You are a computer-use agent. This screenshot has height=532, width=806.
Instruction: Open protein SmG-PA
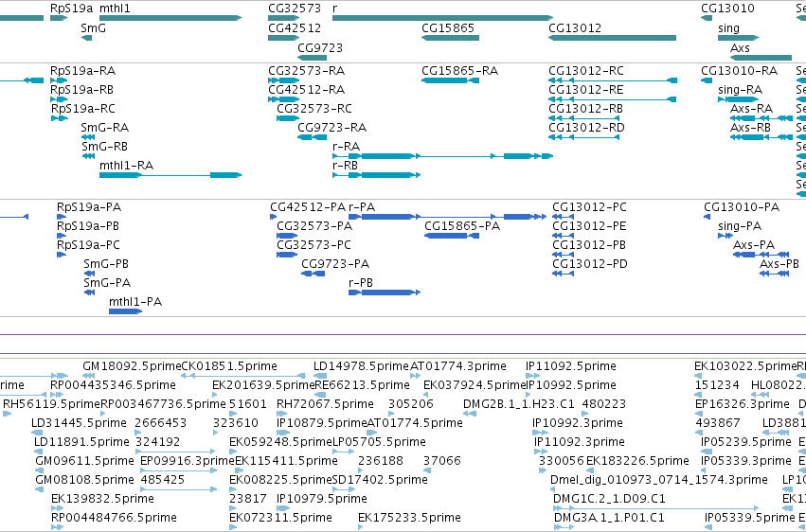(x=89, y=293)
